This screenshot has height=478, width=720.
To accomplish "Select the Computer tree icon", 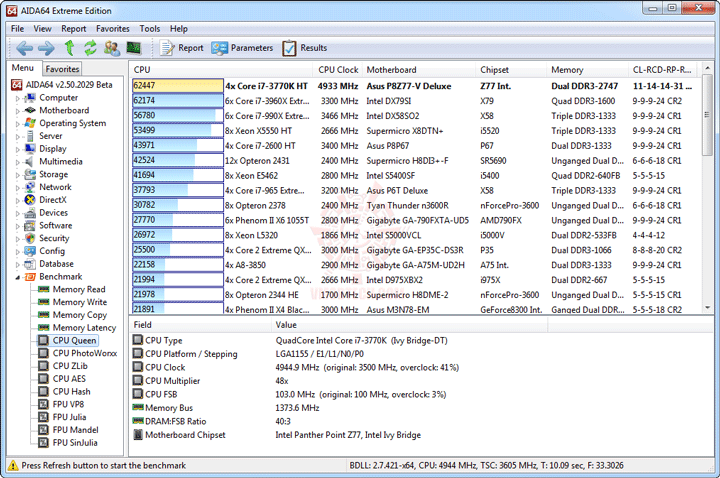I will coord(30,97).
